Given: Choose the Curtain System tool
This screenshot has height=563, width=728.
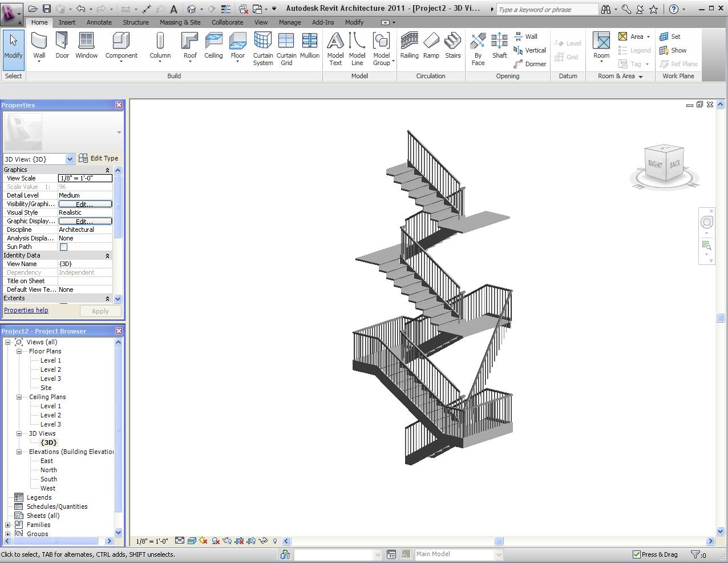Looking at the screenshot, I should point(263,49).
